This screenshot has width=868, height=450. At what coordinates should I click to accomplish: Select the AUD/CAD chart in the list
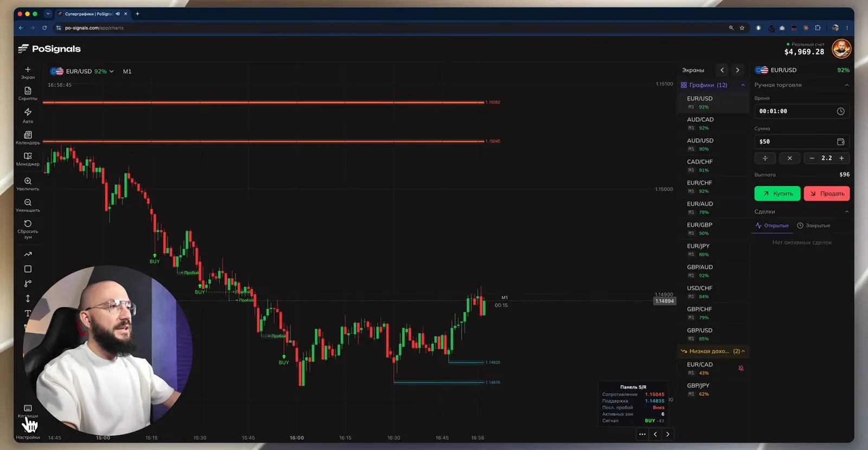coord(712,123)
